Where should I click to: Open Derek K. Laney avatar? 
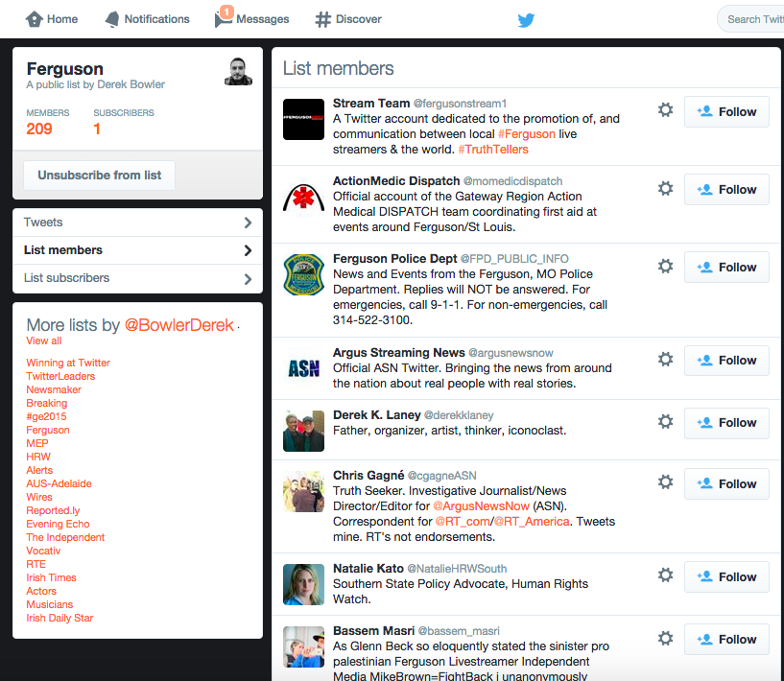pos(303,431)
